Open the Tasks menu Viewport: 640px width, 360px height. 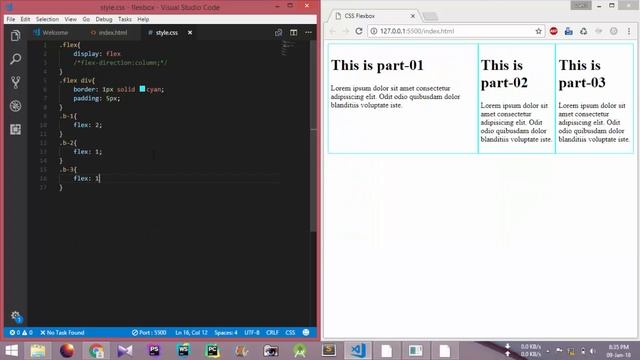125,19
